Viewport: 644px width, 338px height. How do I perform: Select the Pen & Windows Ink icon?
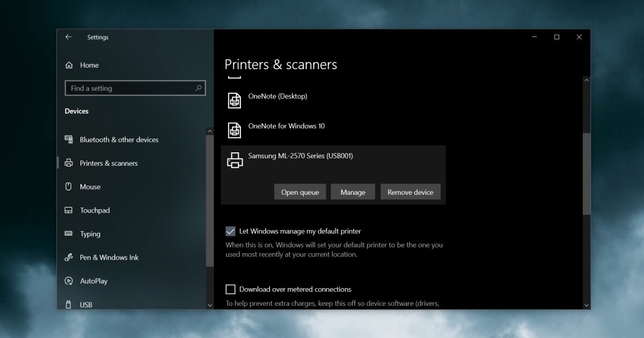click(x=69, y=258)
